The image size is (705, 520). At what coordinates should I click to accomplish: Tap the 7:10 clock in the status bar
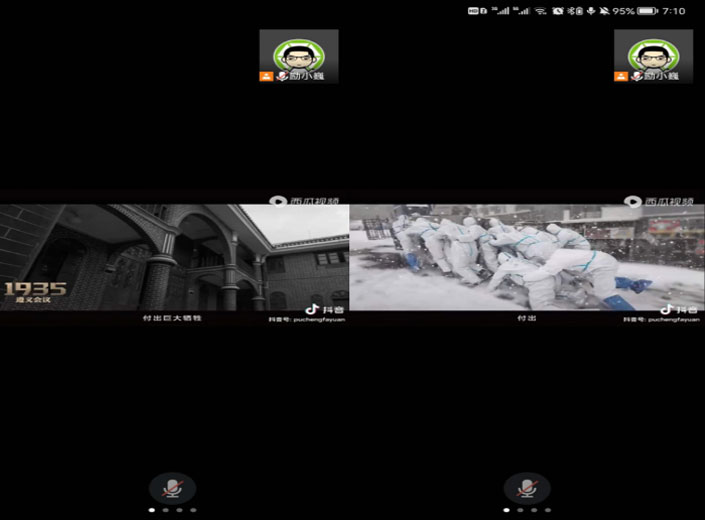(674, 11)
